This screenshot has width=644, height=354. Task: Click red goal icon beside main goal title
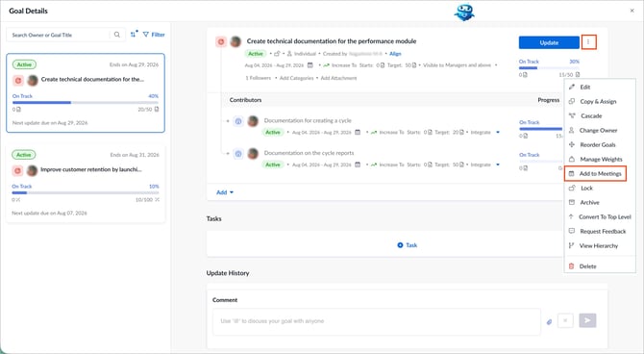pos(221,41)
